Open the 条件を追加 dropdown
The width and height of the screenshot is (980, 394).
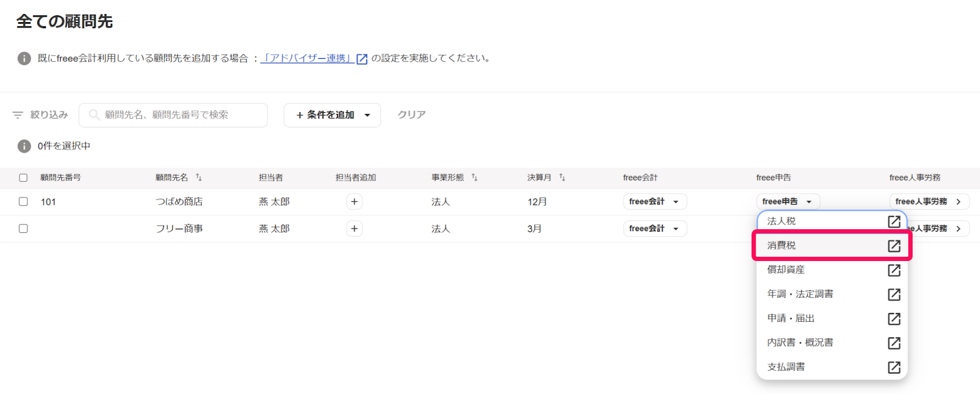[332, 115]
